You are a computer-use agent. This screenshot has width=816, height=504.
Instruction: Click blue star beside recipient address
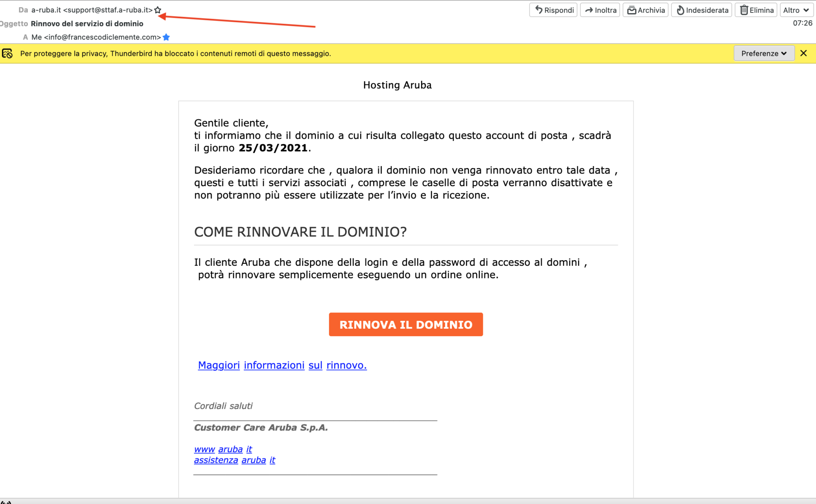[x=167, y=37]
